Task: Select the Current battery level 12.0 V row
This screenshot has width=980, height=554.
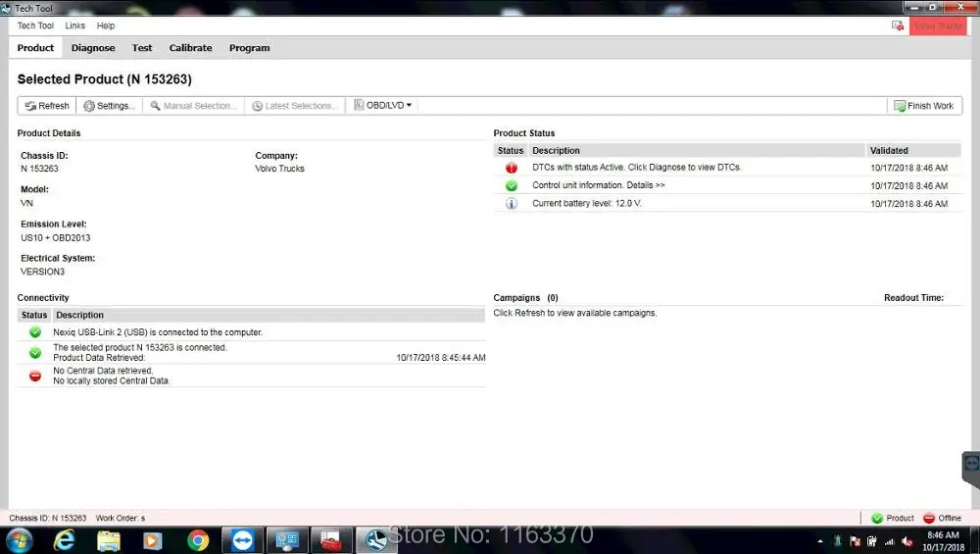Action: point(727,203)
